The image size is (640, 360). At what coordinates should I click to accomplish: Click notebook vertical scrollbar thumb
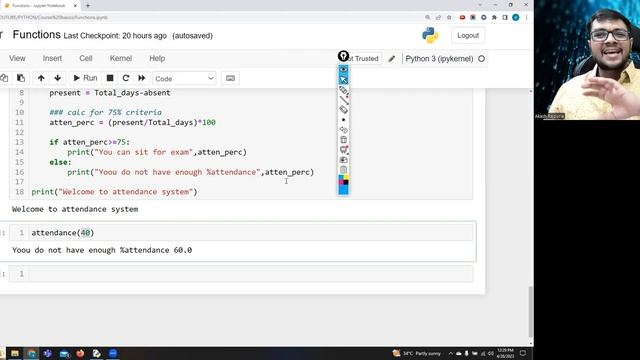click(x=531, y=311)
